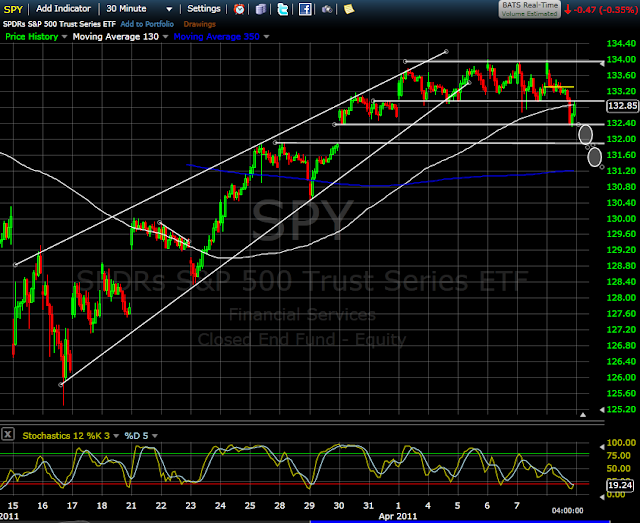Viewport: 640px width, 523px height.
Task: Close the Stochastics pane with X
Action: coord(8,434)
